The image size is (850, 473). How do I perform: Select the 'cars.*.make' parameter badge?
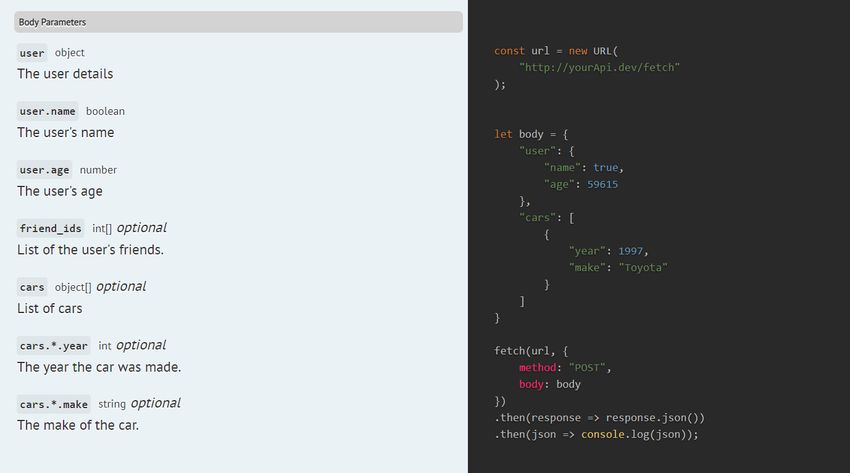point(54,404)
